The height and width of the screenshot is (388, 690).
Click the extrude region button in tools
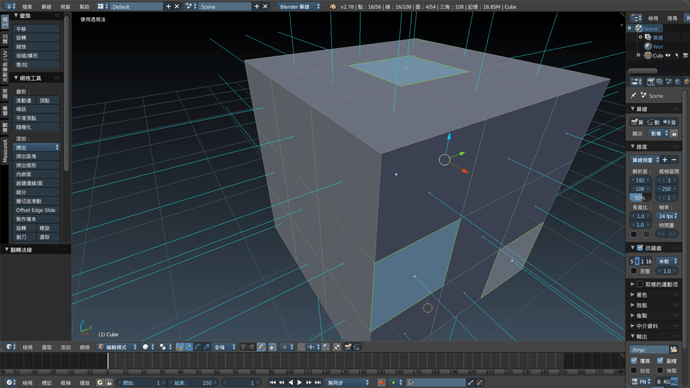[36, 147]
